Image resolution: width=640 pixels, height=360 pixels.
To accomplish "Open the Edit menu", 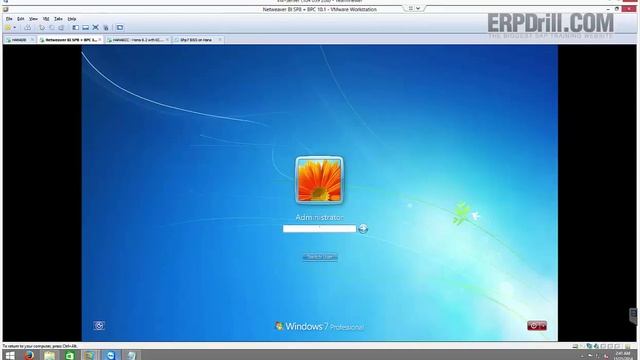I will point(20,19).
